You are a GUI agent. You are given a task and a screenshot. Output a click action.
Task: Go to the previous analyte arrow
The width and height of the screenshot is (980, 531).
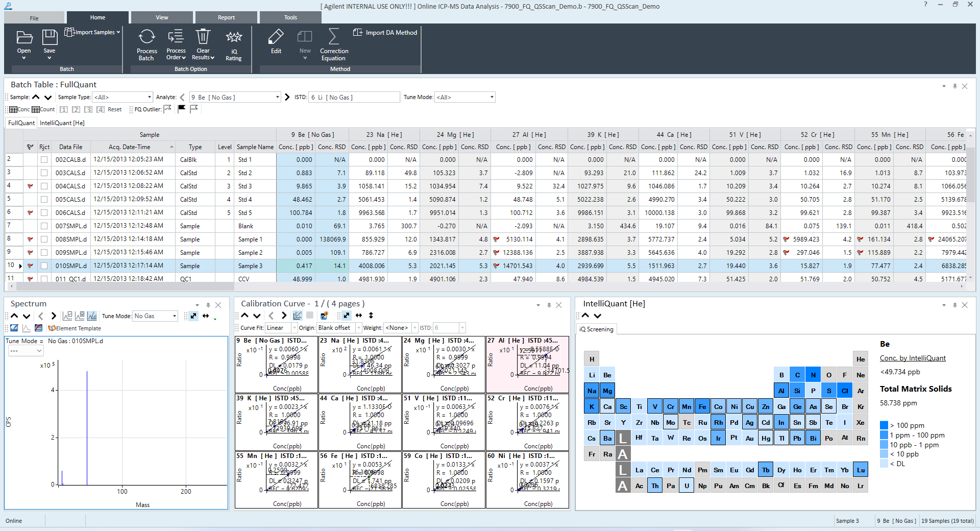(182, 97)
